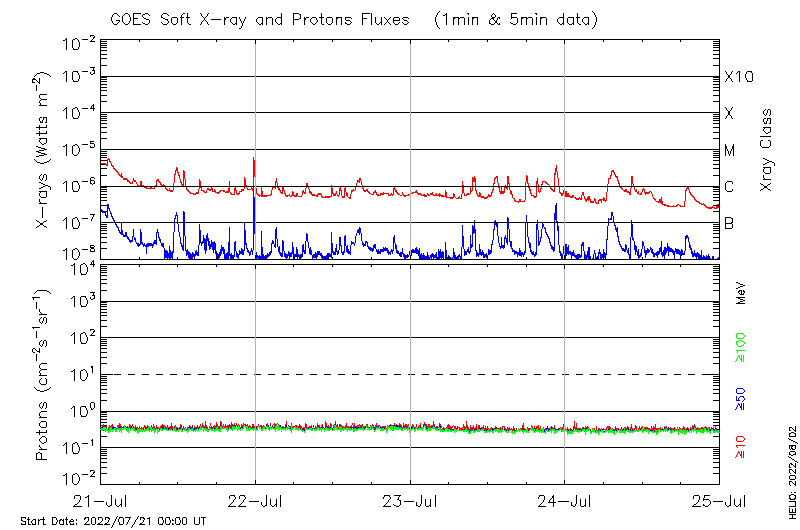Click the Start Date text at bottom left
This screenshot has height=530, width=800.
pos(113,522)
